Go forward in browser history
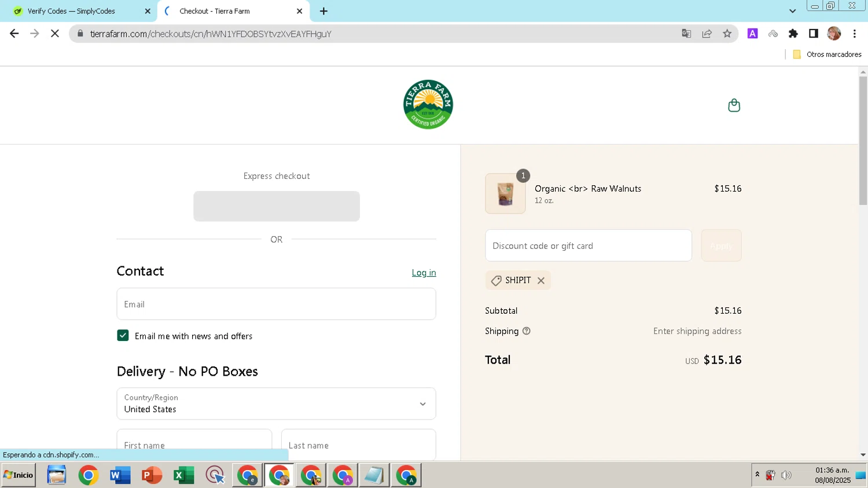This screenshot has width=868, height=488. coord(35,34)
